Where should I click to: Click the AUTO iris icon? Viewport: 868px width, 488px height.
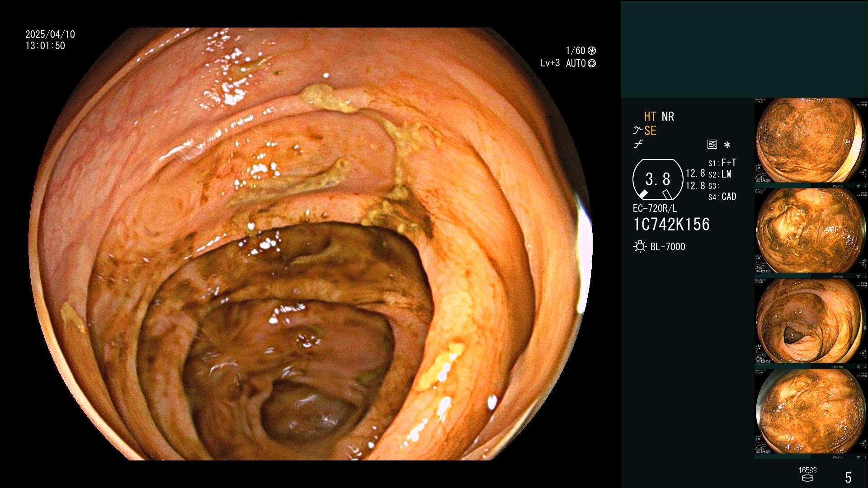pyautogui.click(x=592, y=63)
